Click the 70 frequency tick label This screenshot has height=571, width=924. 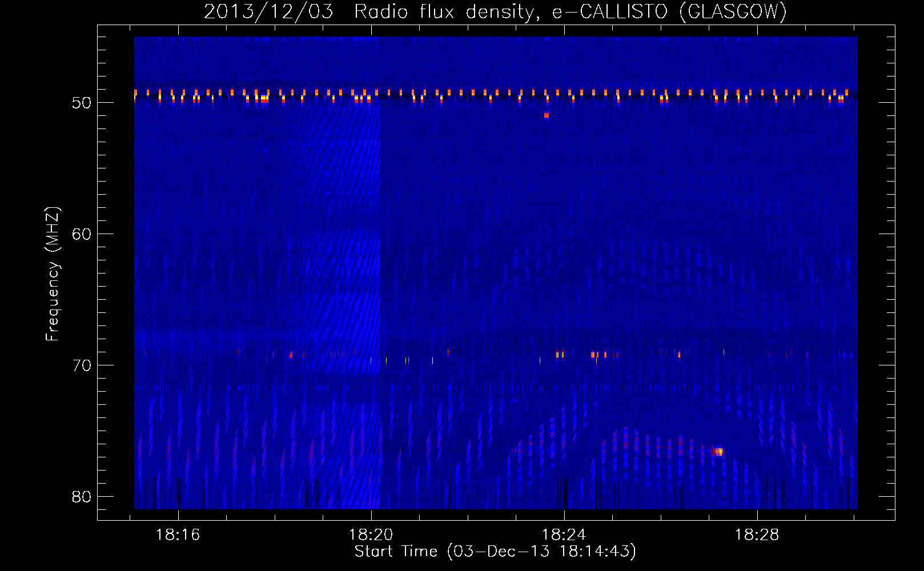click(82, 365)
